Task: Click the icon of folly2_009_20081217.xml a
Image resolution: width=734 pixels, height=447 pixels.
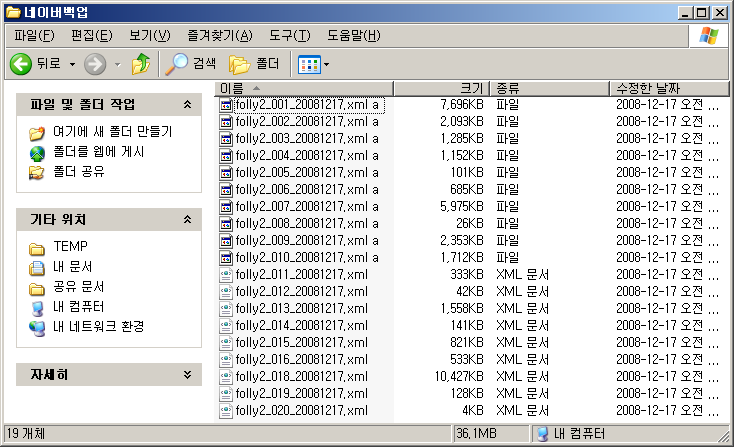Action: pos(226,241)
